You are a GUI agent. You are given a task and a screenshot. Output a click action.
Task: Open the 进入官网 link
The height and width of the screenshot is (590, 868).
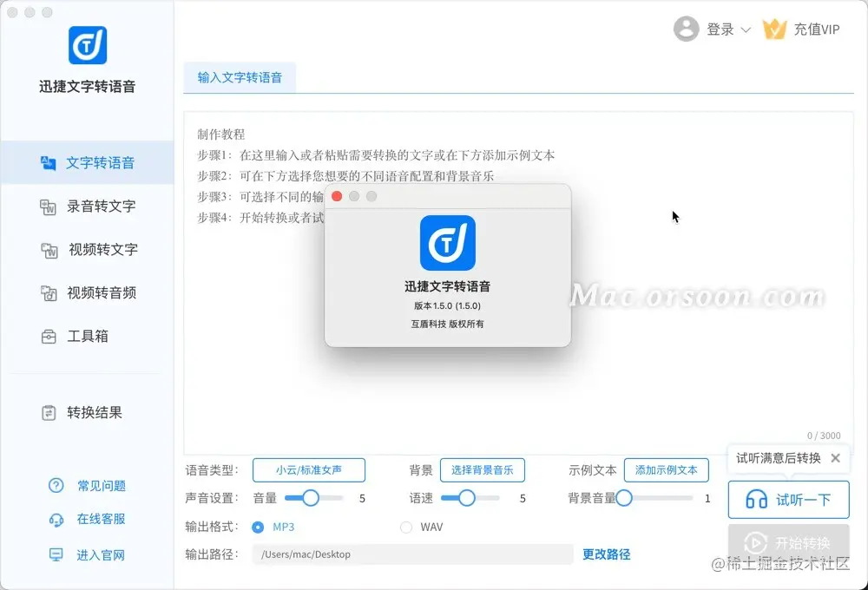pyautogui.click(x=101, y=554)
